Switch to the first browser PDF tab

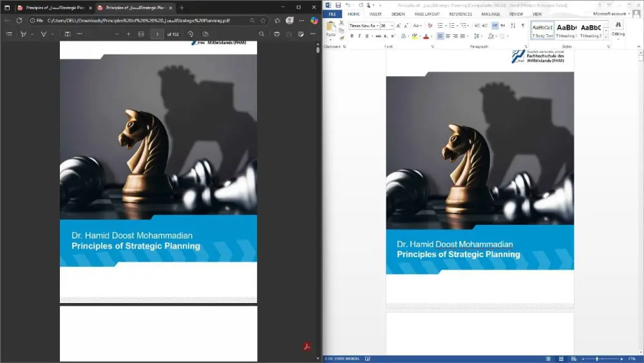tap(53, 8)
